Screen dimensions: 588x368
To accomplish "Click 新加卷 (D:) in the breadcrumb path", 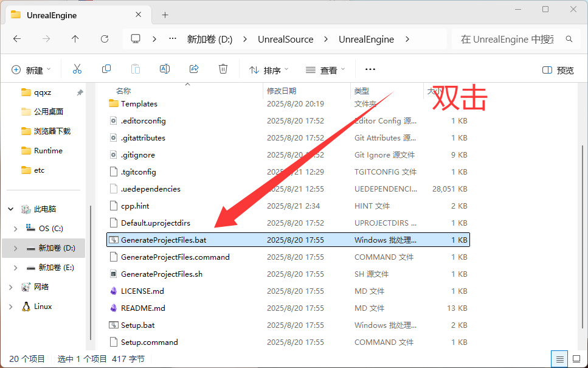I will pos(210,40).
